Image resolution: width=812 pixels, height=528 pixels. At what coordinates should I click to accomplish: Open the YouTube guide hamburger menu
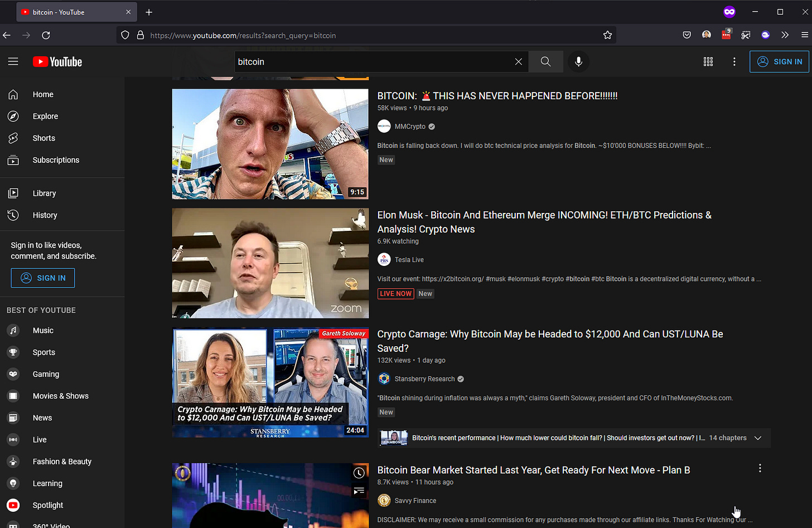pyautogui.click(x=13, y=62)
